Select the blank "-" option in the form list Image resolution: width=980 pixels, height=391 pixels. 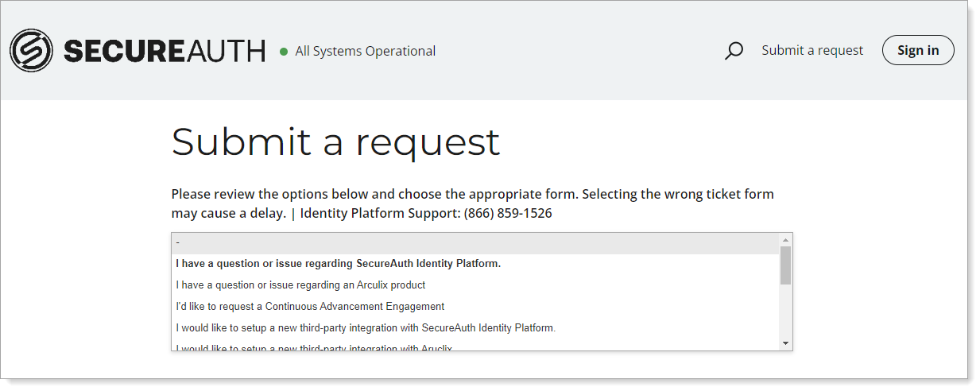pyautogui.click(x=475, y=242)
